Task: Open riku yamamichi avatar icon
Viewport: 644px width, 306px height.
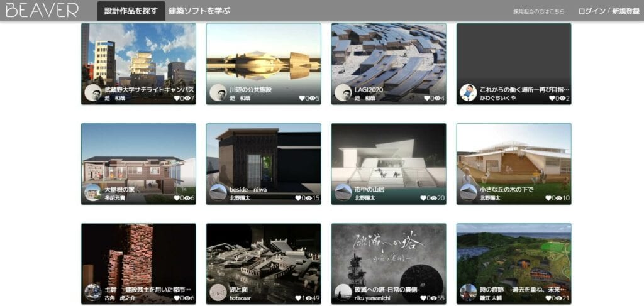Action: click(x=343, y=292)
